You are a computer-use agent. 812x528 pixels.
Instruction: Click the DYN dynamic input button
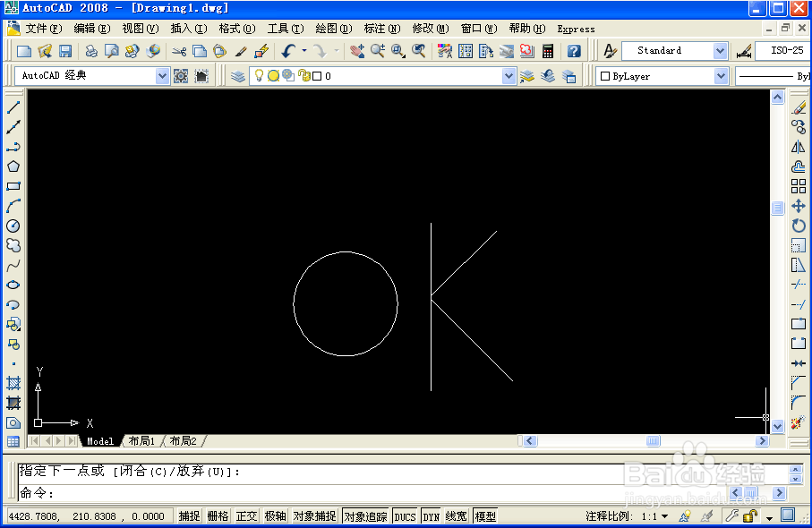coord(431,515)
